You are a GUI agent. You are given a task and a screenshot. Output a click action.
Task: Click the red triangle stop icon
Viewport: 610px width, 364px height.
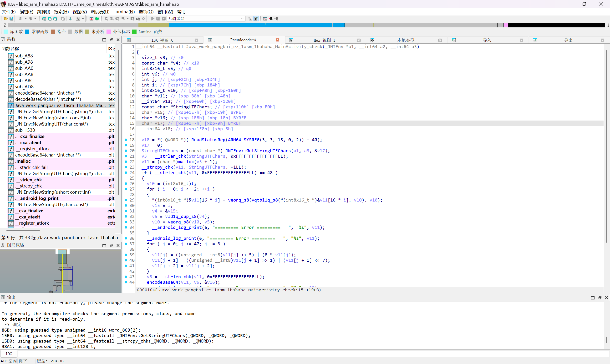tap(91, 19)
